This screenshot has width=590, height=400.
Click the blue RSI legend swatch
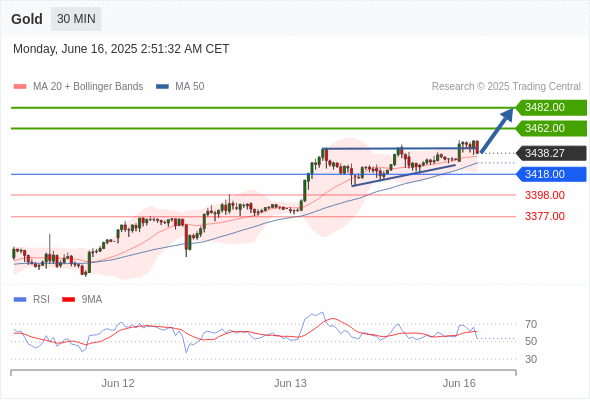coord(20,300)
